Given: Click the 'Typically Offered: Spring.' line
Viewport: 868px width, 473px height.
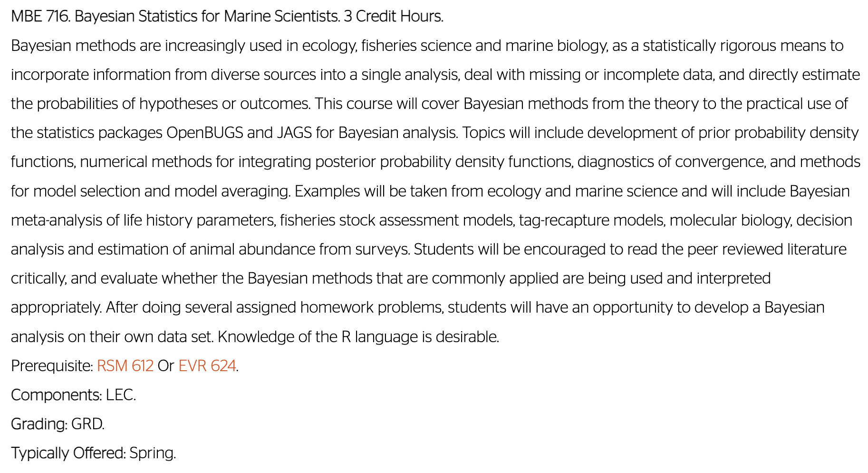Looking at the screenshot, I should point(93,453).
